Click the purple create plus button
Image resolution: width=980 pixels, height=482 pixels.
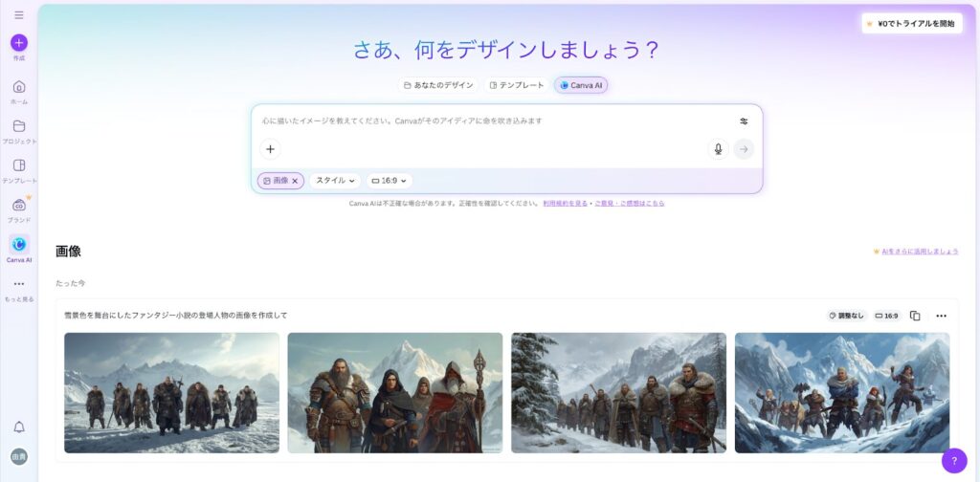click(18, 43)
